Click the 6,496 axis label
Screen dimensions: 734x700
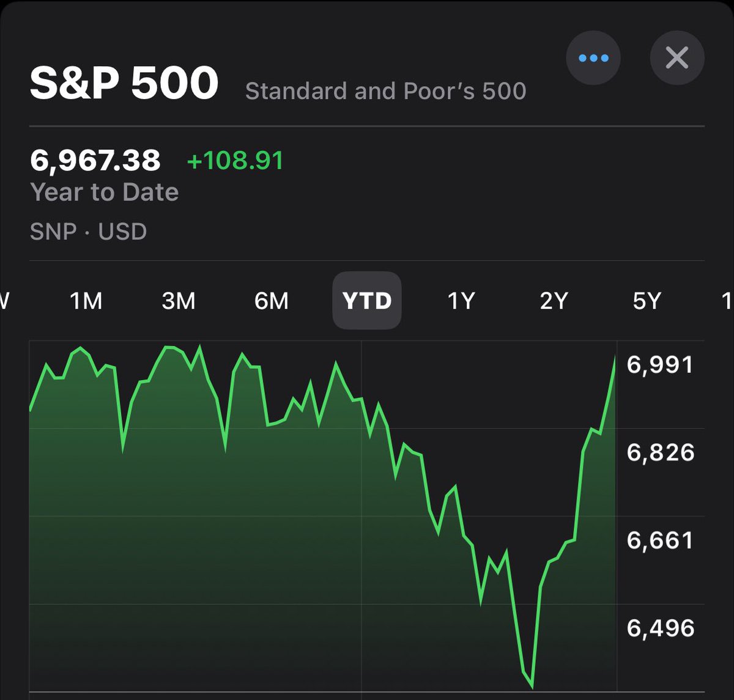click(661, 628)
